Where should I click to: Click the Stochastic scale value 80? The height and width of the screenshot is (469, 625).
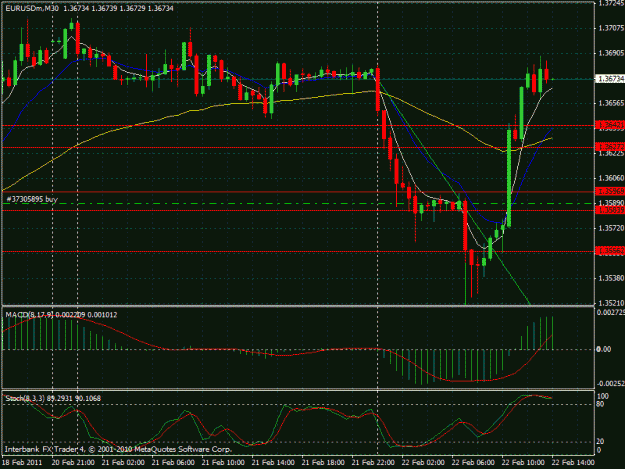click(x=599, y=404)
